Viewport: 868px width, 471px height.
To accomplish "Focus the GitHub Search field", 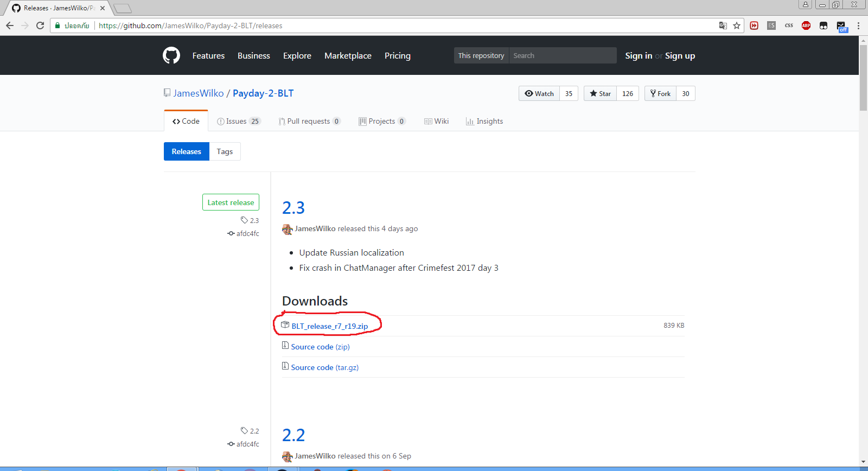I will point(563,55).
